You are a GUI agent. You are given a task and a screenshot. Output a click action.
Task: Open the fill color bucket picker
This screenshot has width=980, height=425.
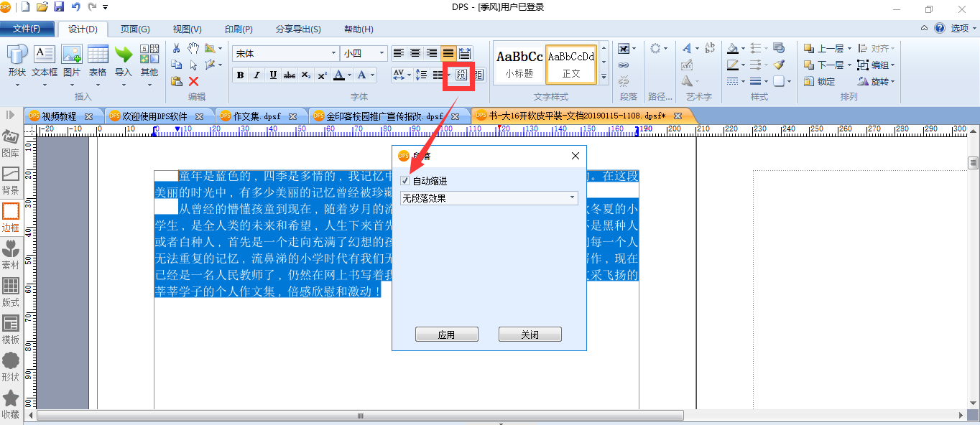732,48
